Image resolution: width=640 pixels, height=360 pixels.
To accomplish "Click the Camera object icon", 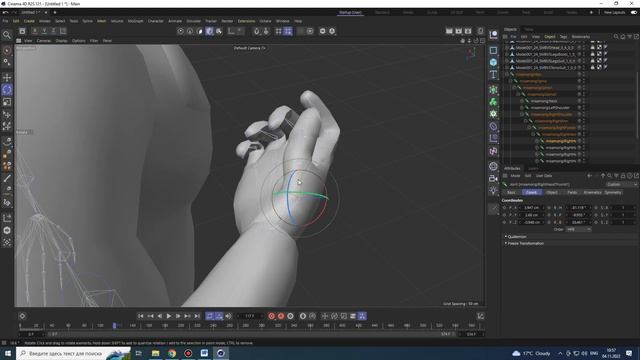I will pyautogui.click(x=493, y=178).
